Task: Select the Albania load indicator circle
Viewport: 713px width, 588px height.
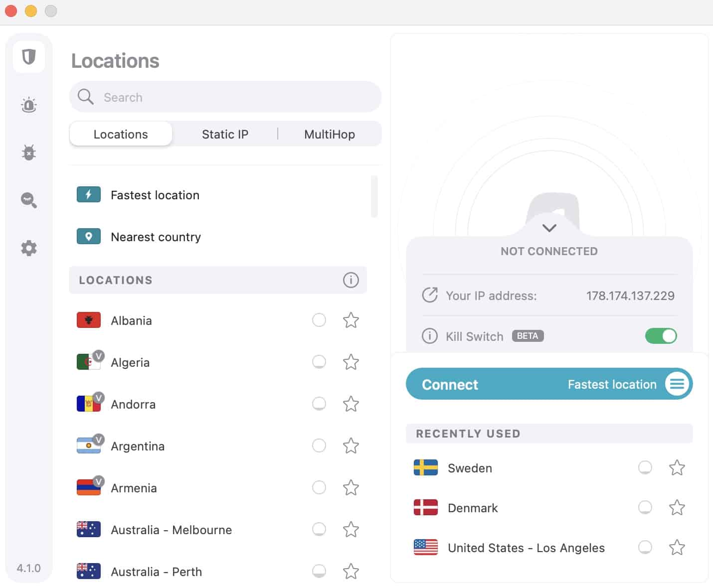Action: [319, 320]
